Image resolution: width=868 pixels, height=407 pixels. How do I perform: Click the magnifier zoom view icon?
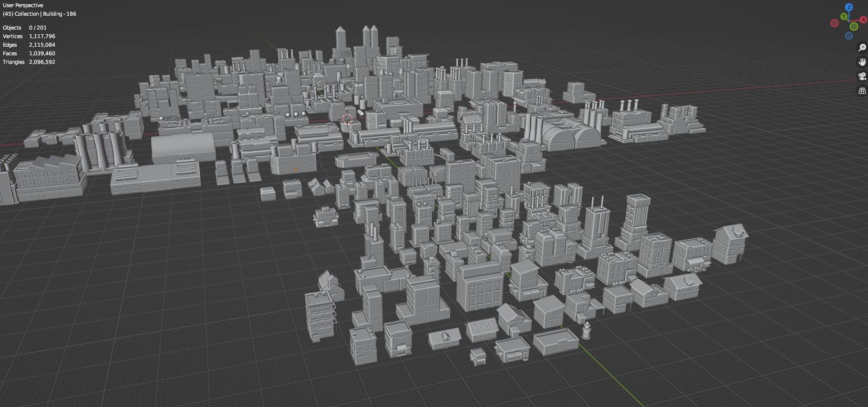(x=862, y=47)
